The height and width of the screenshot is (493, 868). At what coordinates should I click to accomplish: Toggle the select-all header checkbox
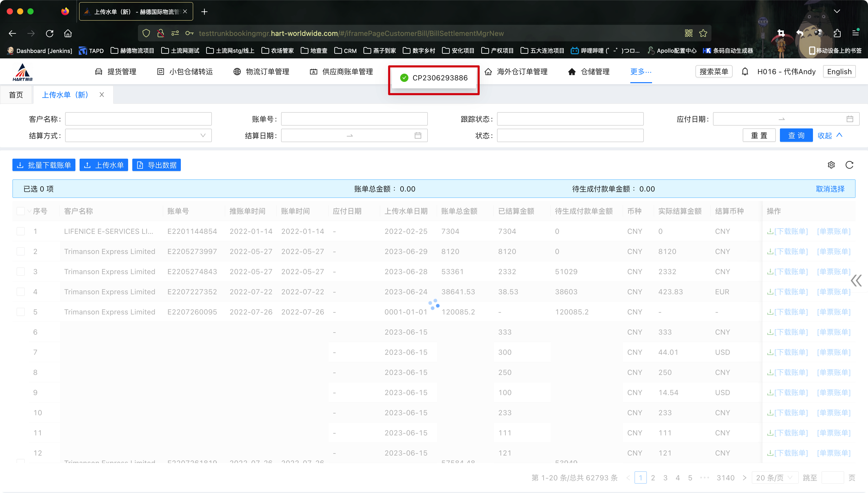point(21,211)
